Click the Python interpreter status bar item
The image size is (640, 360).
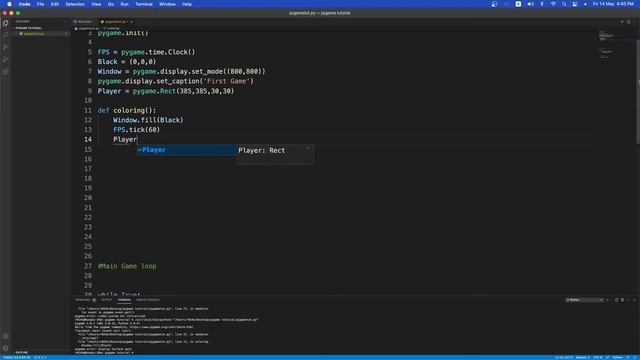[x=17, y=358]
